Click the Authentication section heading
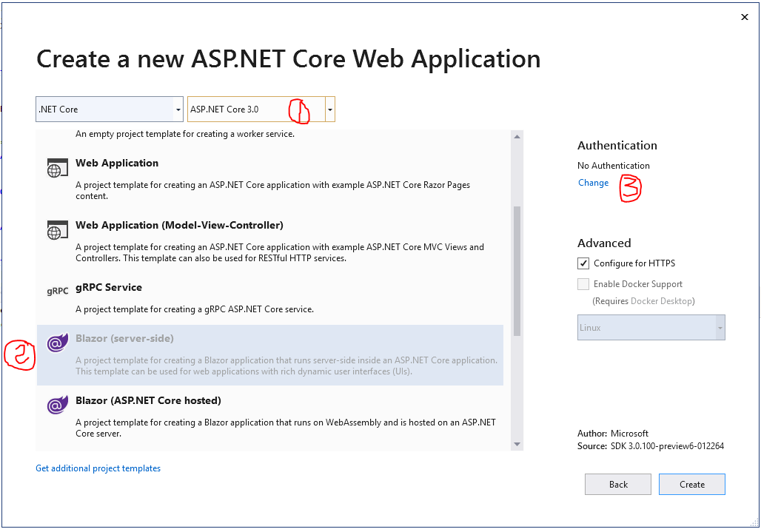The image size is (761, 532). (617, 146)
